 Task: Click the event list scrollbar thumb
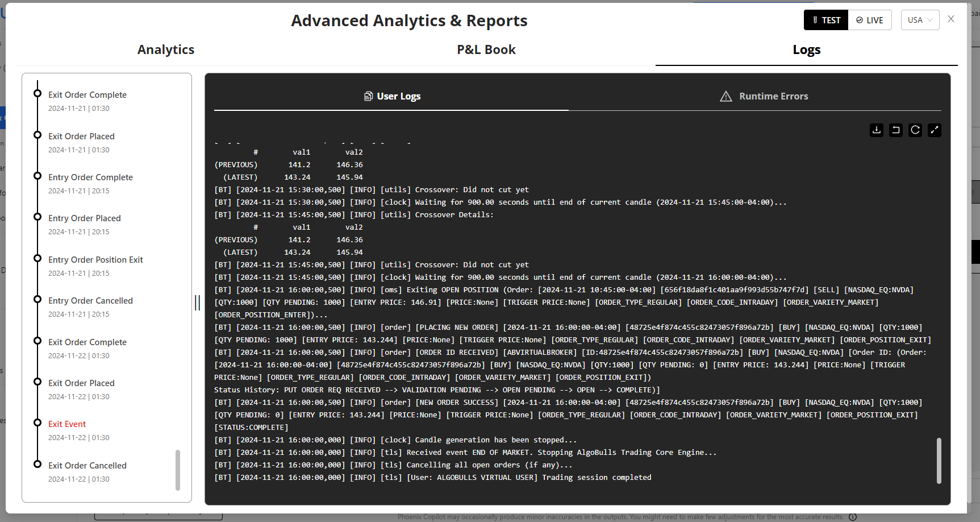click(178, 470)
